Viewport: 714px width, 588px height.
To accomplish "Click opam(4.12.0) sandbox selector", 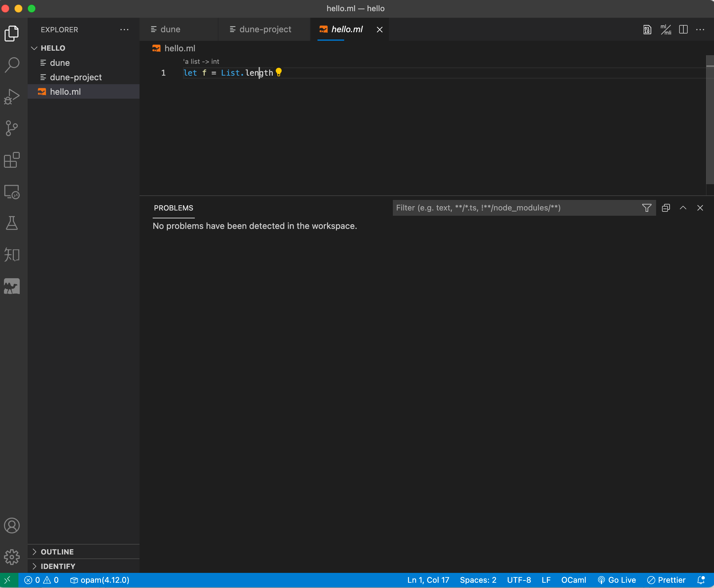I will tap(100, 580).
